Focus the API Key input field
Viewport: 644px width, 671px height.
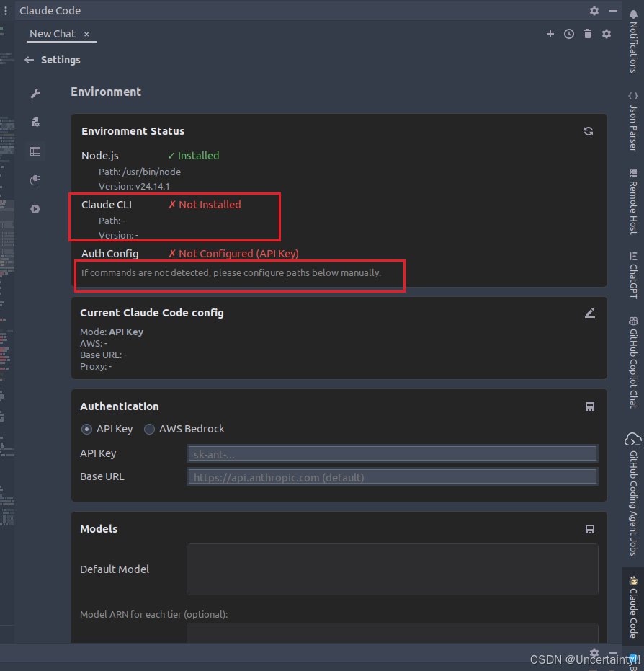[392, 453]
